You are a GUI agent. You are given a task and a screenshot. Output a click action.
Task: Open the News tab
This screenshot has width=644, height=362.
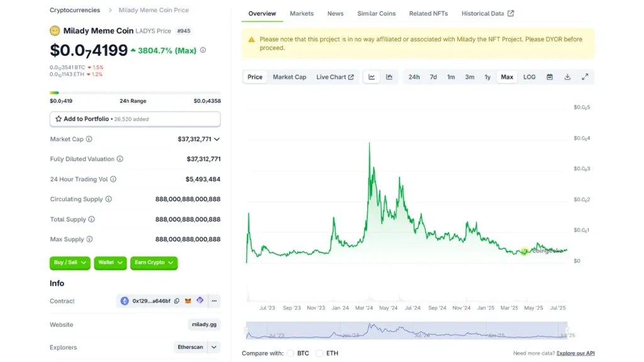click(x=335, y=14)
